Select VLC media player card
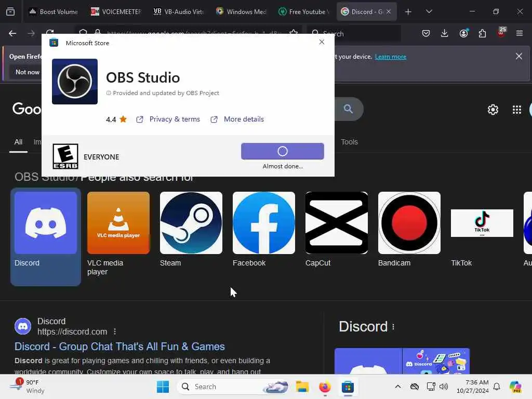Screen dimensions: 532x399 [x=118, y=234]
